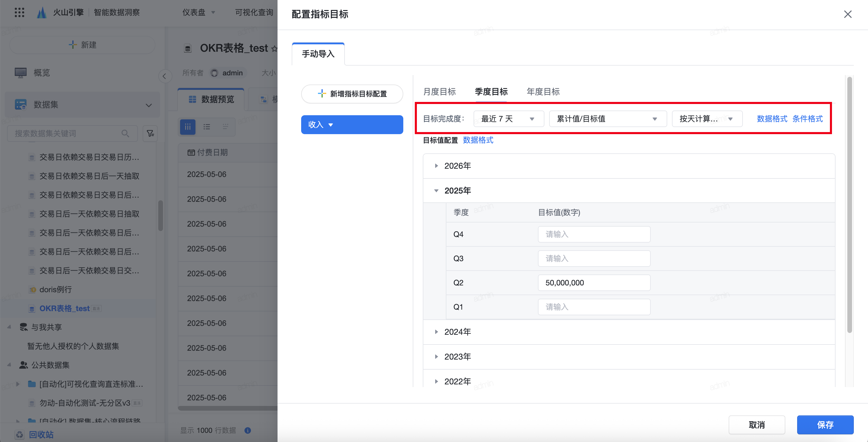Select the 手动导入 tab
The image size is (868, 442).
318,54
